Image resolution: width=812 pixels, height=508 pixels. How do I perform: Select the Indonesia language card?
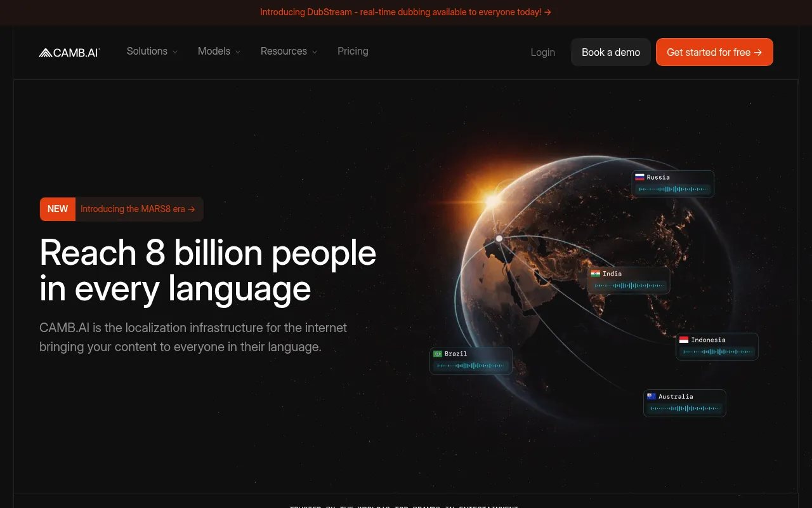click(x=717, y=346)
